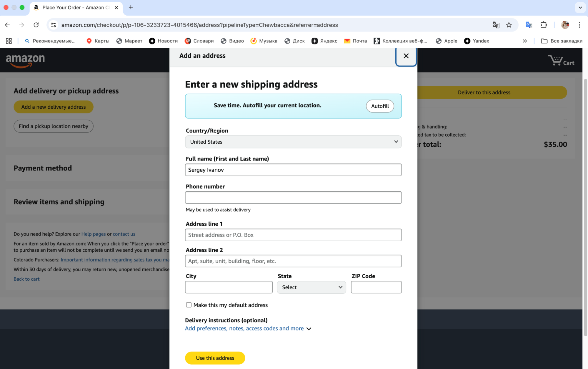Check Make this my default address

click(x=189, y=305)
